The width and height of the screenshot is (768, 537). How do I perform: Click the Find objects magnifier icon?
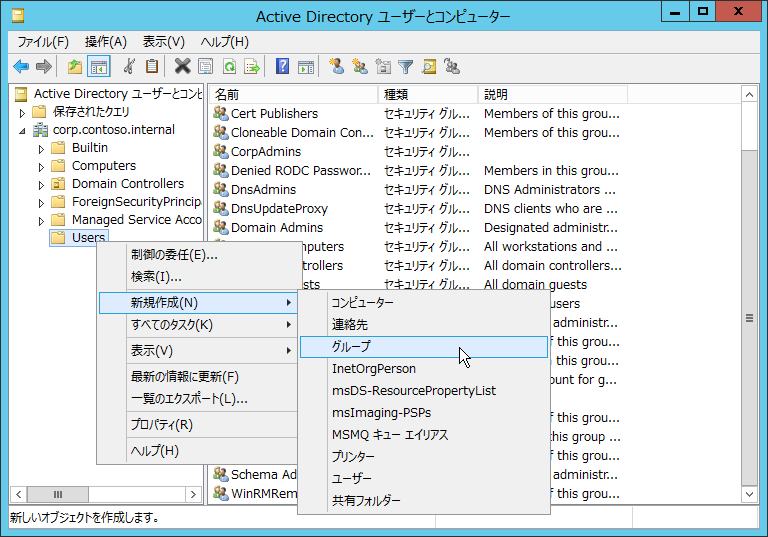[x=429, y=66]
